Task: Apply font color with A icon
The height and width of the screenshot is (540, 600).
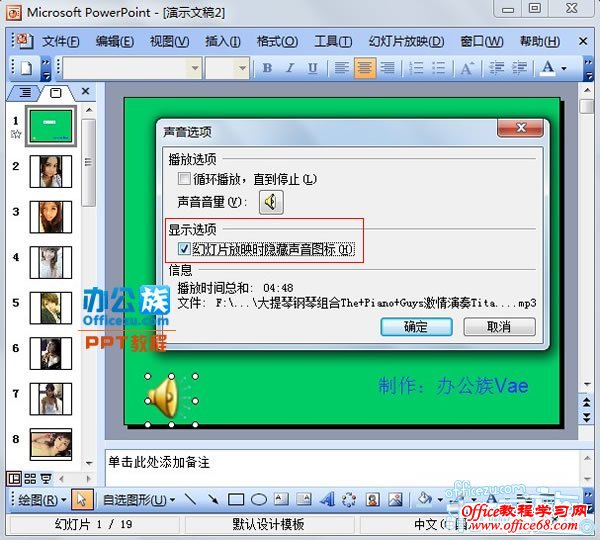Action: (x=548, y=68)
